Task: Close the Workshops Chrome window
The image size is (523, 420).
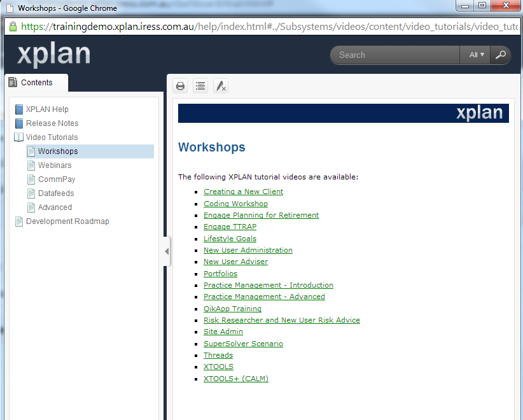Action: pyautogui.click(x=506, y=6)
